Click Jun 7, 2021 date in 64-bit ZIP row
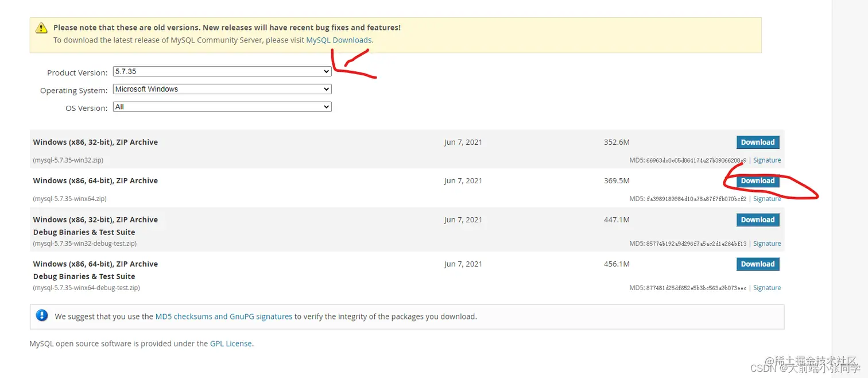Viewport: 868px width, 378px height. [x=463, y=181]
